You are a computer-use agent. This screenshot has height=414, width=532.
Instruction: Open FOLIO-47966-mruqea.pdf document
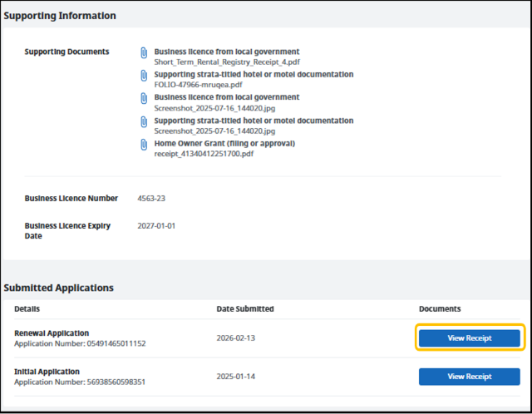pyautogui.click(x=198, y=85)
